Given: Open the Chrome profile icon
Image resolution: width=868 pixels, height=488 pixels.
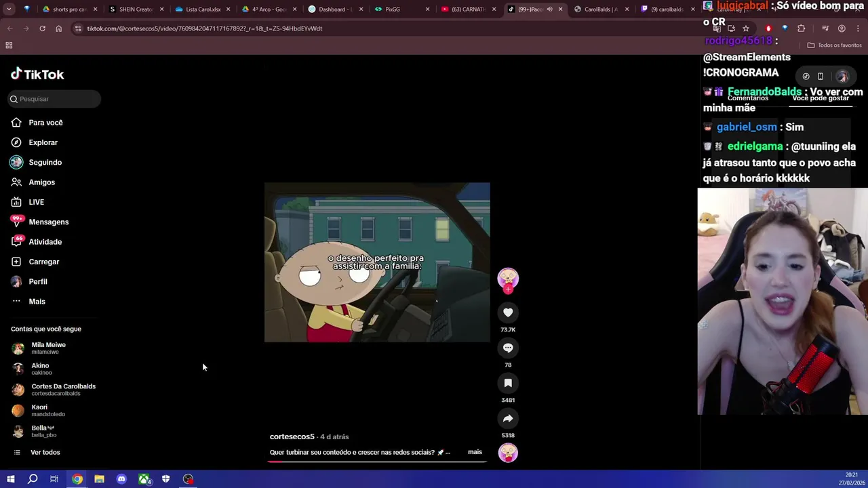Looking at the screenshot, I should click(842, 28).
